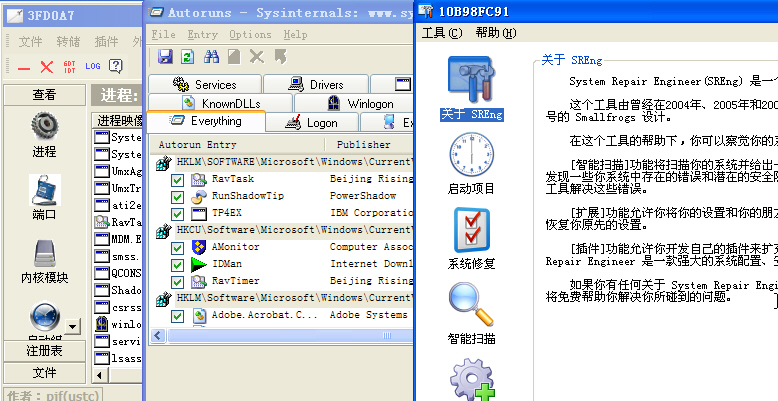Open the 内核模块 drive icon in 3FD0A7 sidebar
The height and width of the screenshot is (401, 778).
point(45,253)
